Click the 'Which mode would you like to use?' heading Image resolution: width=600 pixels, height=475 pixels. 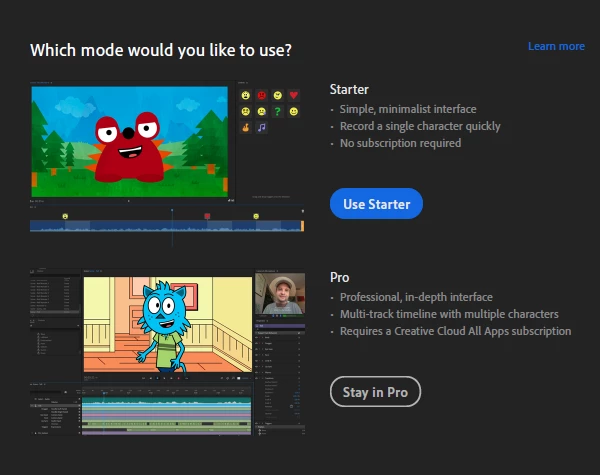click(x=161, y=50)
